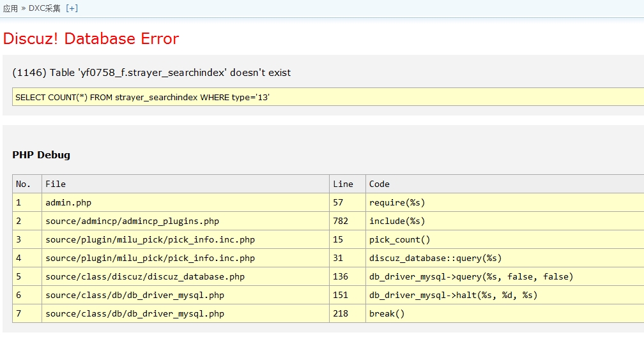Select the source/admincp/admincp_plugins.php file cell

(x=132, y=221)
